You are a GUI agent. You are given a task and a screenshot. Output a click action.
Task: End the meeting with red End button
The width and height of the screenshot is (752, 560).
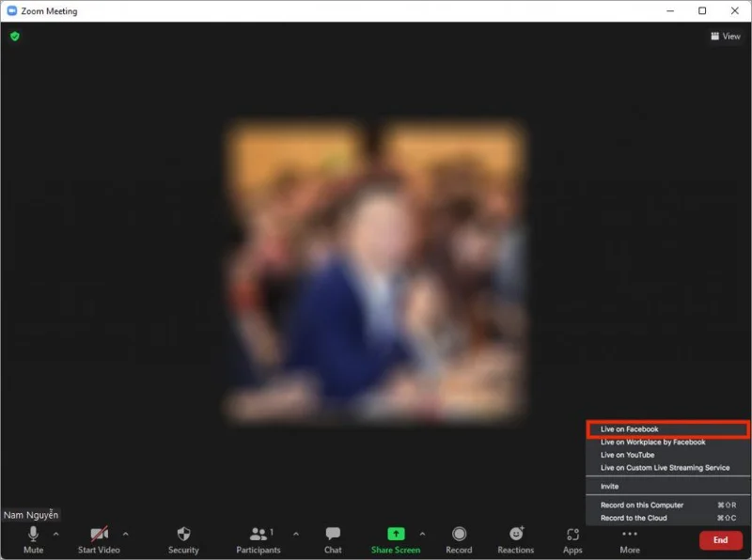pyautogui.click(x=720, y=540)
